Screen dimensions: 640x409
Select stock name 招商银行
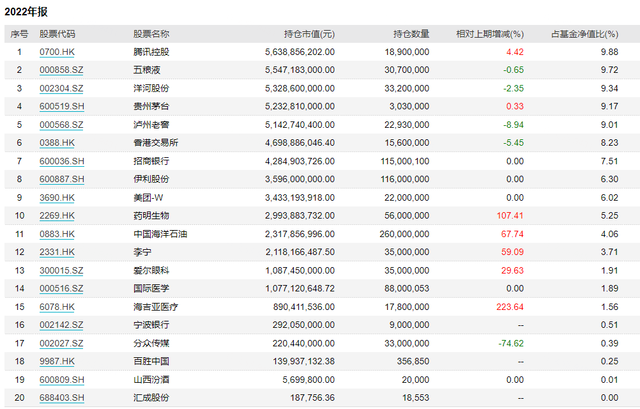(x=151, y=161)
